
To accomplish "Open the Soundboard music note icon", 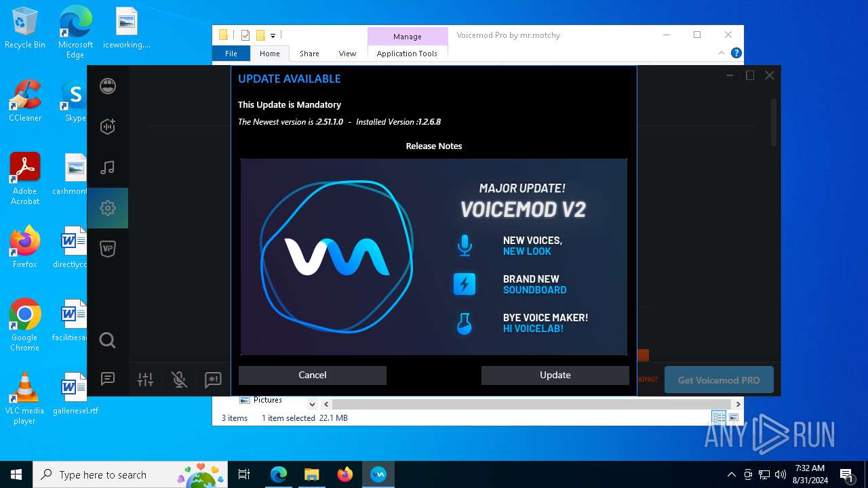I will coord(108,167).
